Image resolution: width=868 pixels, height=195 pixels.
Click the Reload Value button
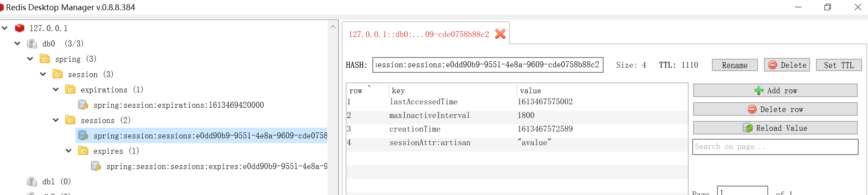775,128
